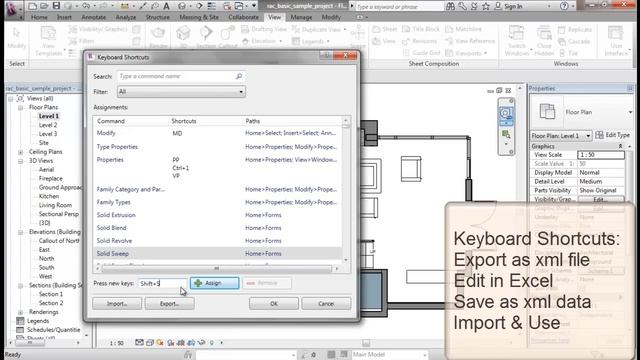Click the vertical scrollbar of the assignments list
The width and height of the screenshot is (640, 360).
[346, 190]
